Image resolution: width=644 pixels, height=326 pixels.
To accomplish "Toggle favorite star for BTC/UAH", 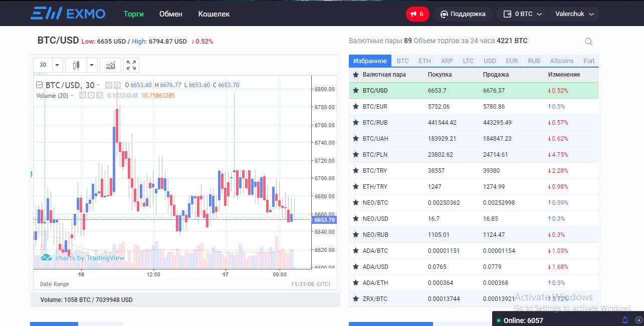I will pyautogui.click(x=356, y=139).
